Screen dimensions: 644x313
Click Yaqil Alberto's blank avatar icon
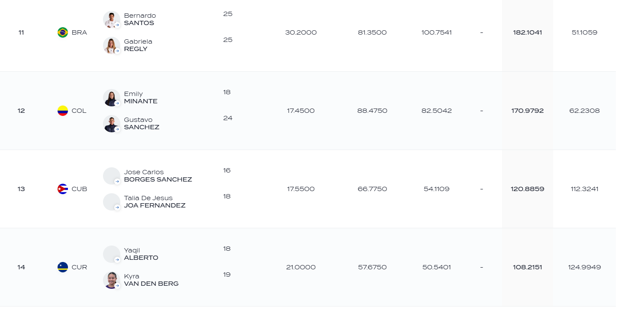point(112,254)
